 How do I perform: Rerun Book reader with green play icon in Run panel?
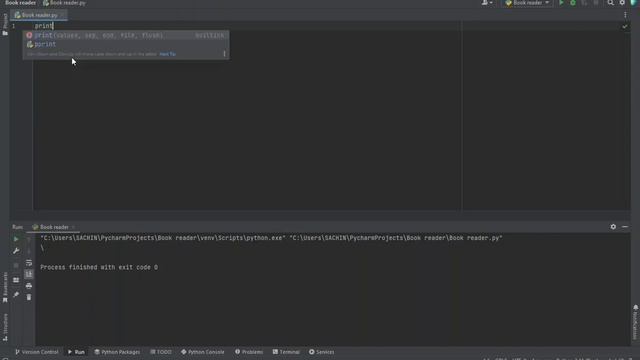(16, 239)
